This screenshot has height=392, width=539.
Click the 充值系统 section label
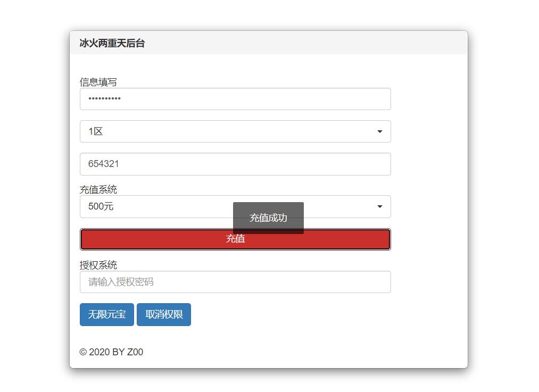click(x=98, y=189)
